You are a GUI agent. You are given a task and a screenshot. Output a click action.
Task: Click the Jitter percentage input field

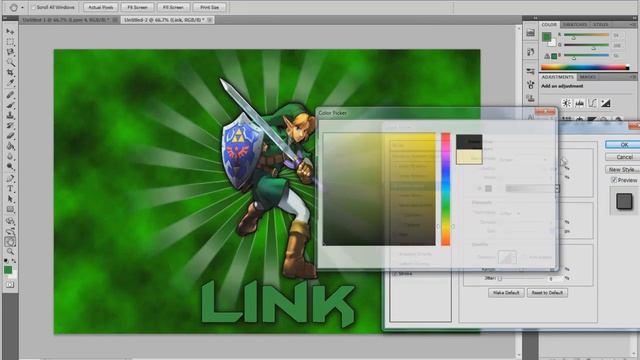tap(555, 278)
